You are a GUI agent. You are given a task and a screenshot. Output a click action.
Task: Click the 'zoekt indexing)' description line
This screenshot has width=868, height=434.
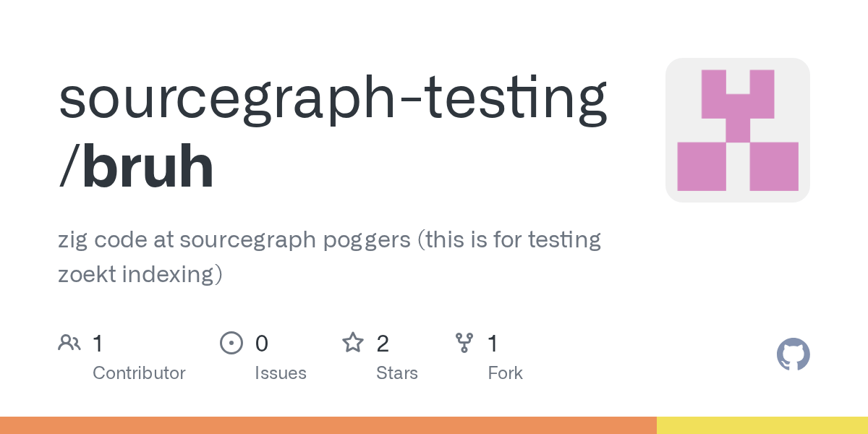pyautogui.click(x=140, y=274)
